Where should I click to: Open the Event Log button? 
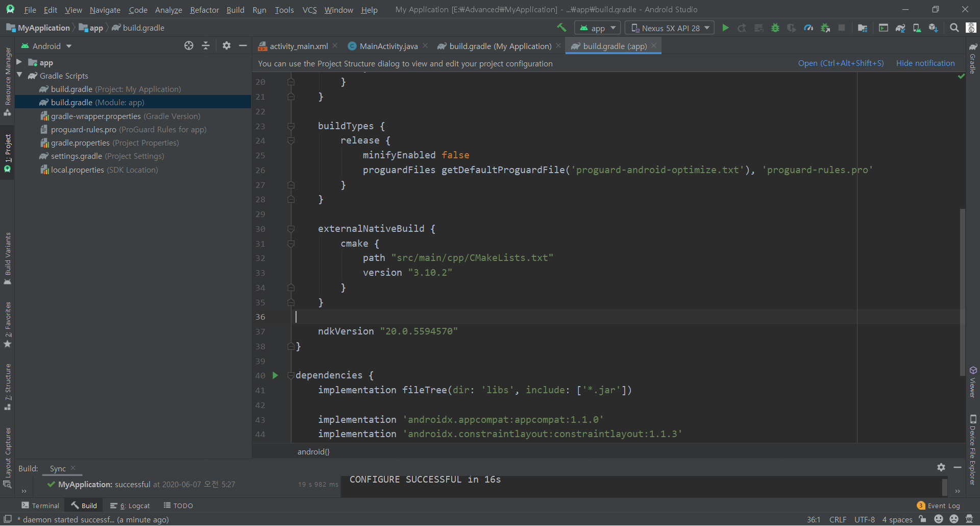[x=939, y=506]
